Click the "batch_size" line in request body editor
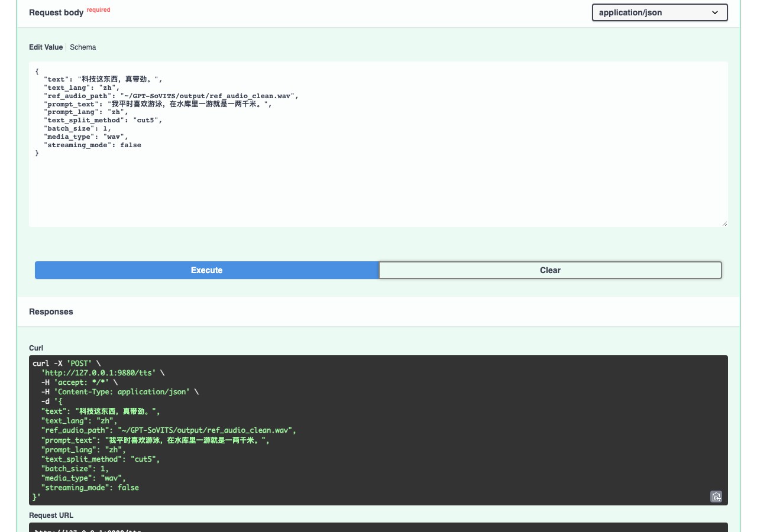 coord(77,128)
